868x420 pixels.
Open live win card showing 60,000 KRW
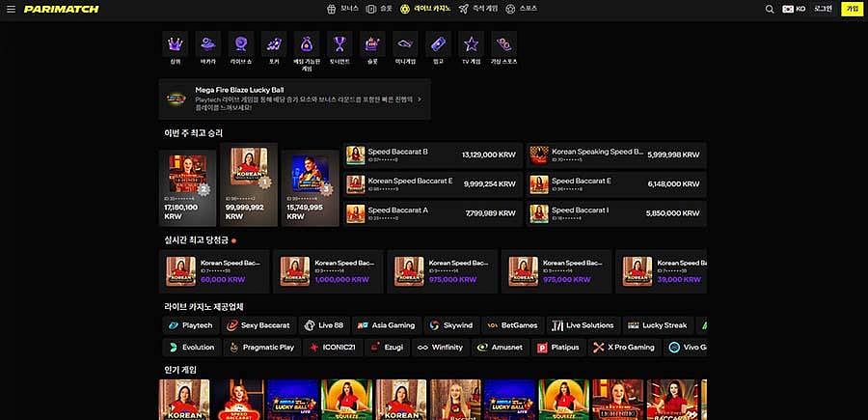tap(214, 271)
